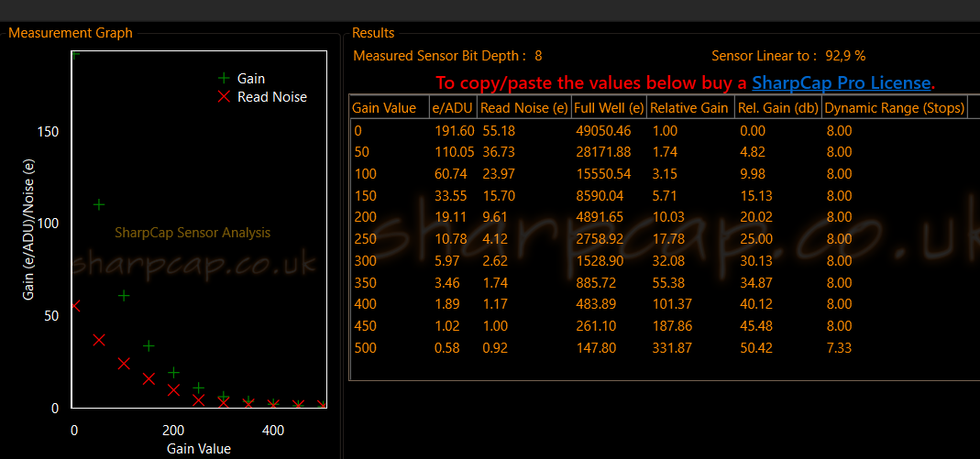980x459 pixels.
Task: Select rel. gain db cell 20.02
Action: [x=755, y=217]
